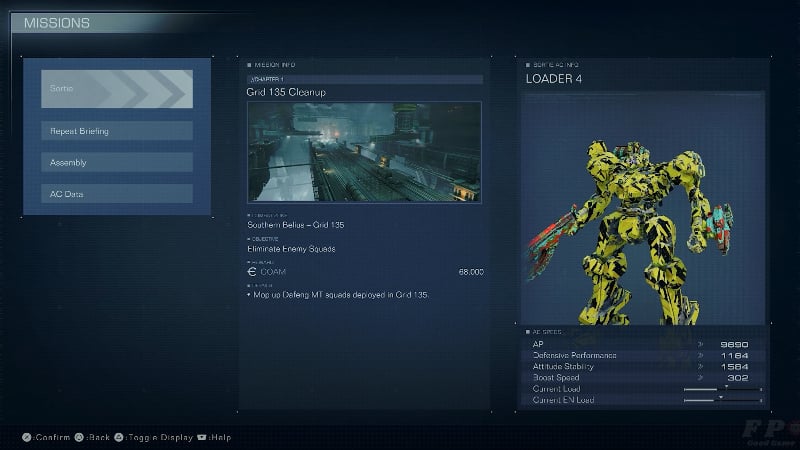Screen dimensions: 800x450
Task: Select the Sortie menu option
Action: click(x=117, y=89)
